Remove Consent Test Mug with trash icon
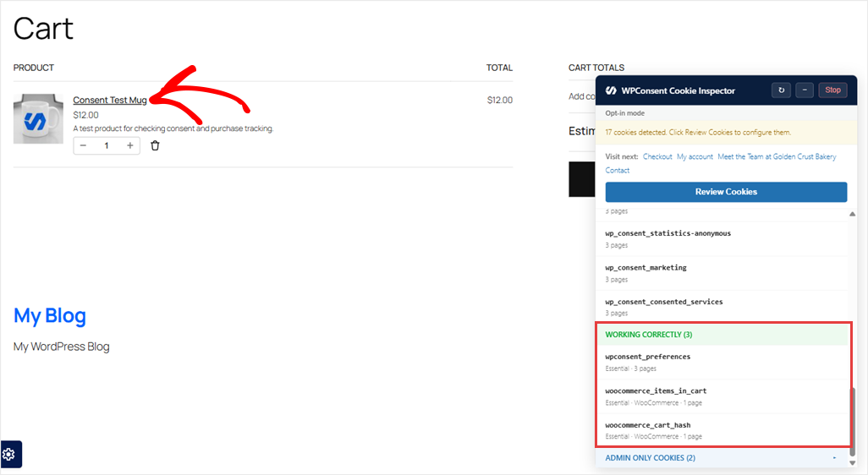The image size is (868, 475). pyautogui.click(x=155, y=145)
